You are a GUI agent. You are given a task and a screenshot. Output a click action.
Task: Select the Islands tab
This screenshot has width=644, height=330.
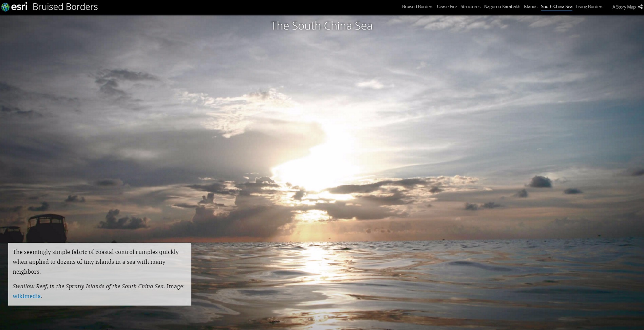pyautogui.click(x=530, y=7)
